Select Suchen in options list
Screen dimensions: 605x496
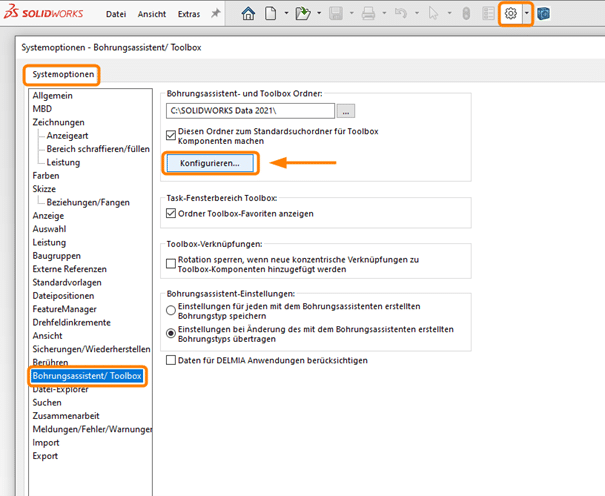47,403
